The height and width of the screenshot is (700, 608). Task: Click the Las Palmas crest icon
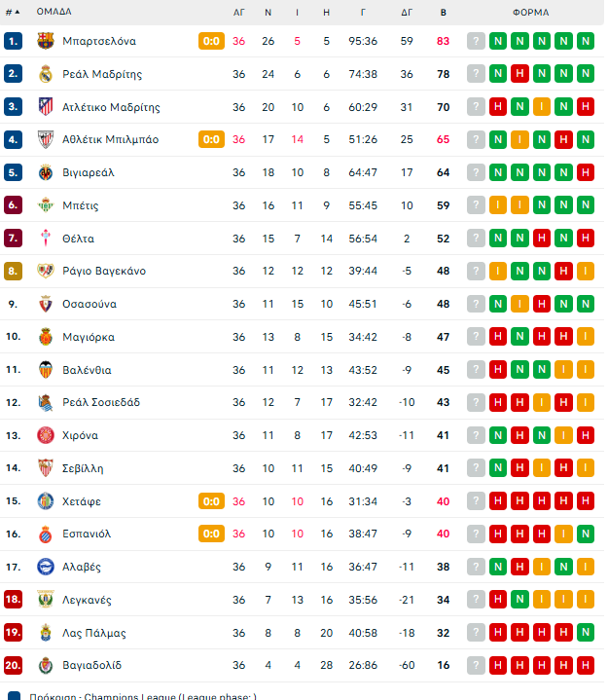[46, 633]
